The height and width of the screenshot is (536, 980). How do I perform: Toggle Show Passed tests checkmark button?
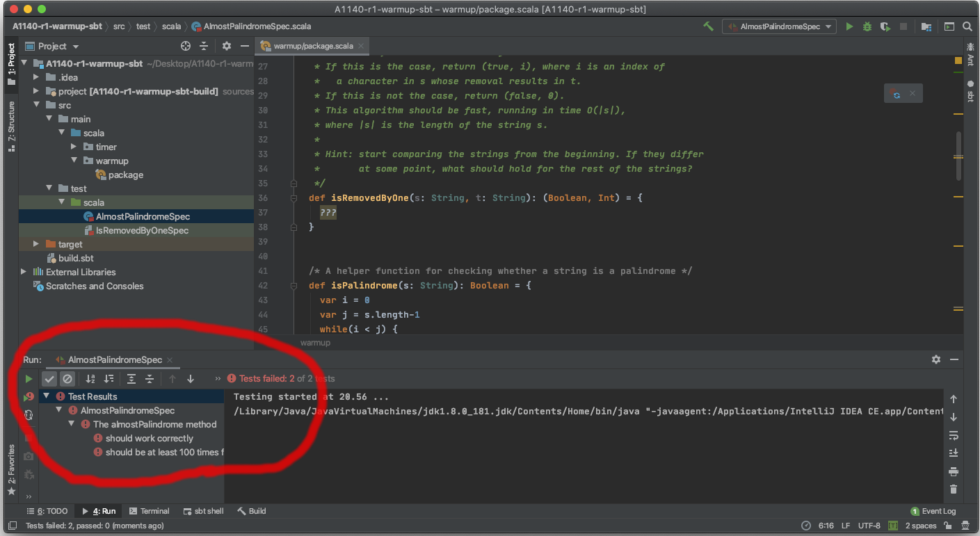click(49, 379)
